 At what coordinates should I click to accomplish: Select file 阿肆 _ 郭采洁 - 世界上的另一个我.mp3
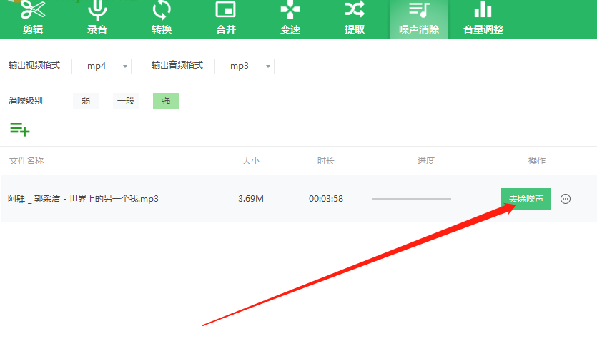(x=83, y=199)
